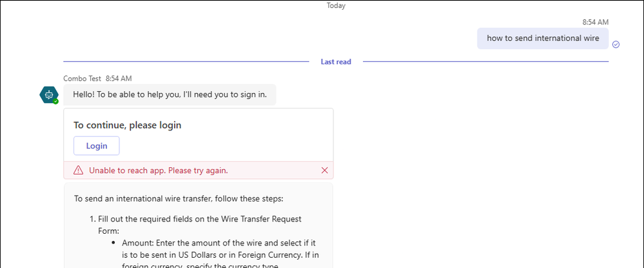644x268 pixels.
Task: Click the Login button
Action: [x=96, y=146]
